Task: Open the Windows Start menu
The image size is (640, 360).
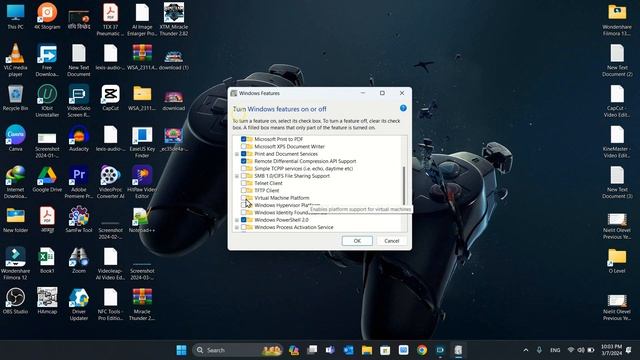Action: [x=181, y=350]
